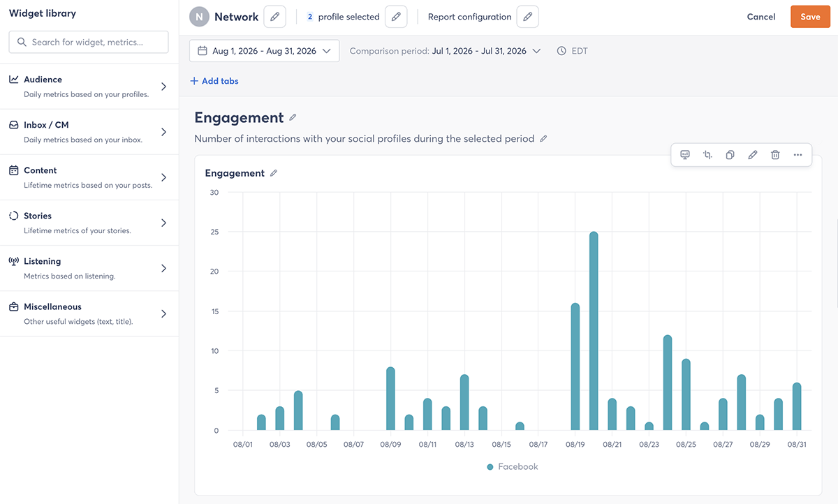The image size is (838, 504).
Task: Select the Inbox / CM menu title
Action: (46, 125)
